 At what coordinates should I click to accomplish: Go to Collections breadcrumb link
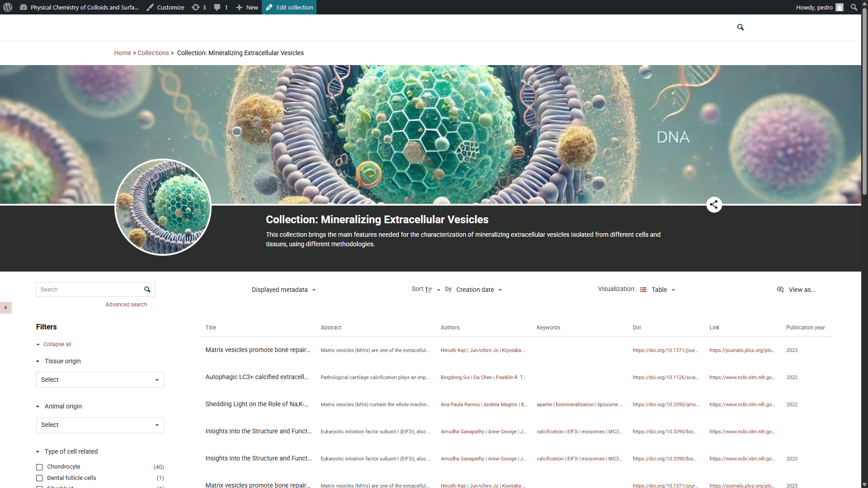(x=153, y=53)
